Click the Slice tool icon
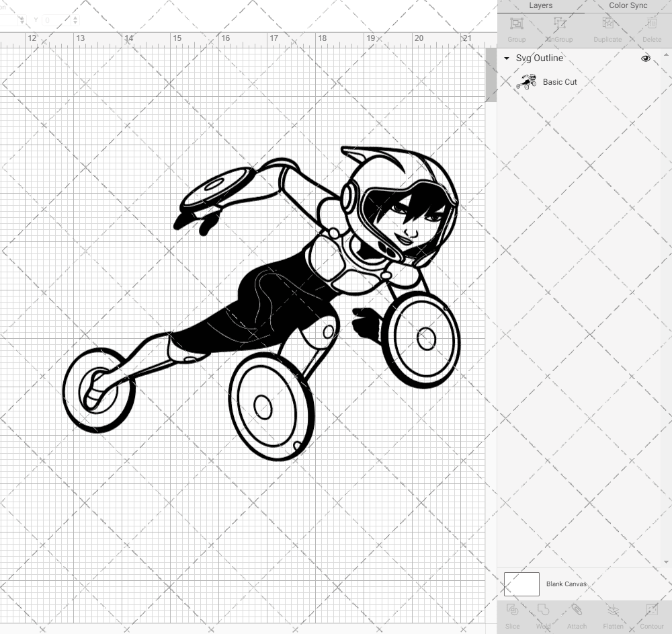 512,610
